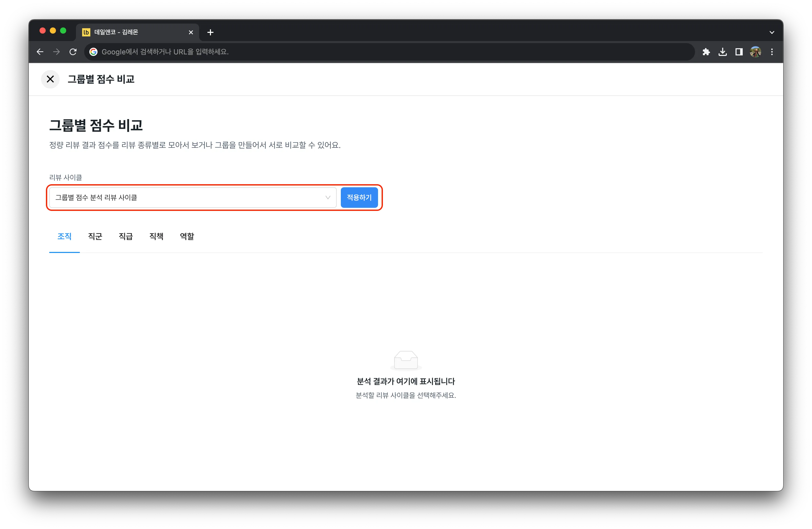Switch to the 조직 tab
This screenshot has width=812, height=529.
[x=64, y=236]
